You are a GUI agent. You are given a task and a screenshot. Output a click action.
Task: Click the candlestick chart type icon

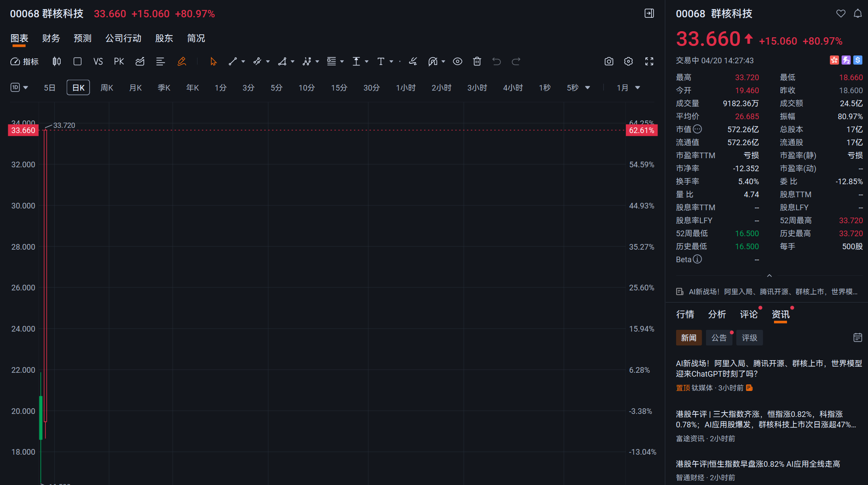(57, 62)
